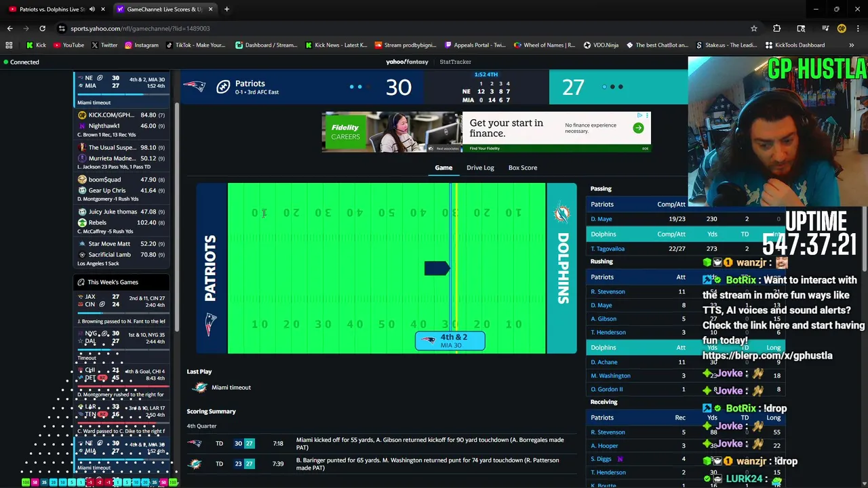Mute the Patriots vs. Dolphins tab audio
868x488 pixels.
92,9
